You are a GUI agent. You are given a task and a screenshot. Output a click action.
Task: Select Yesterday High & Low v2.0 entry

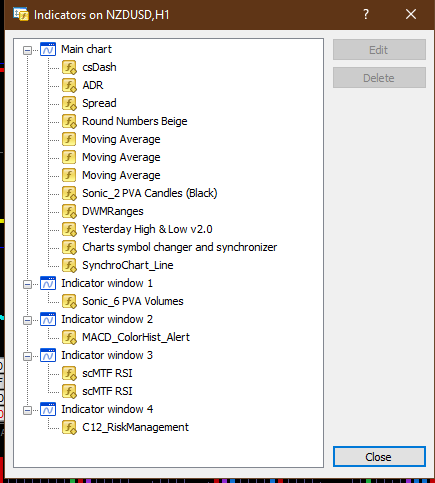[147, 229]
